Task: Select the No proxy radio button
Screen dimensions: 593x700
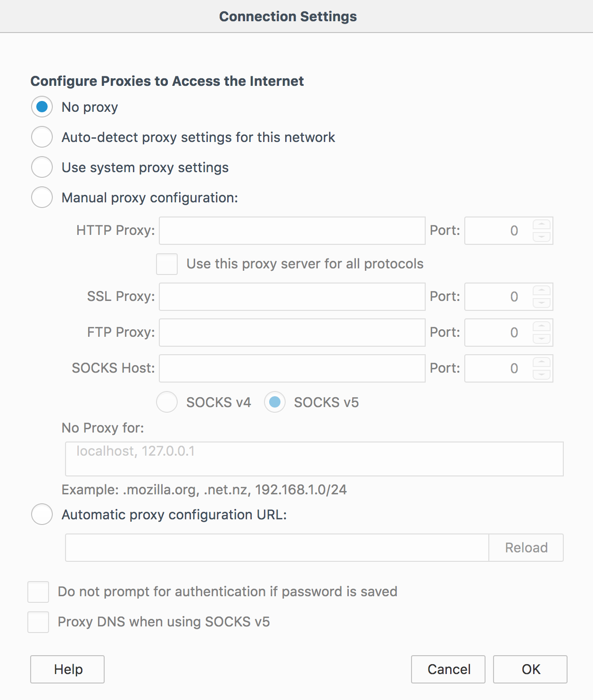Action: point(42,107)
